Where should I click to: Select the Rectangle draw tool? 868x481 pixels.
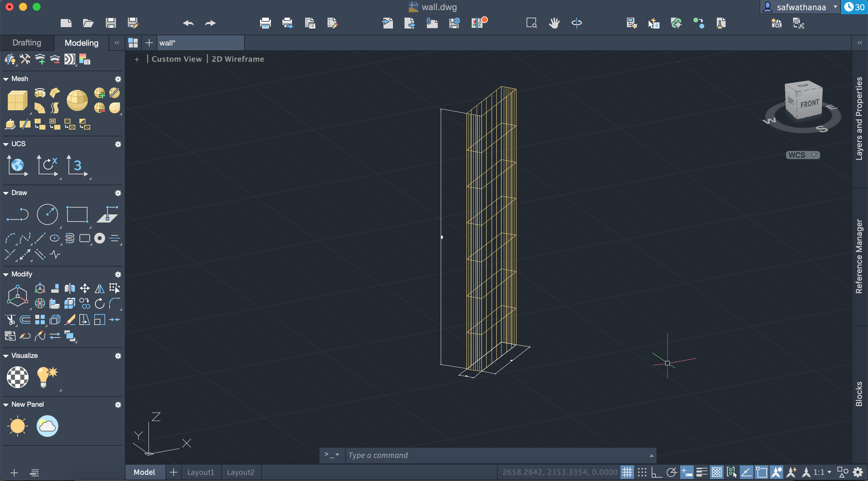[77, 214]
